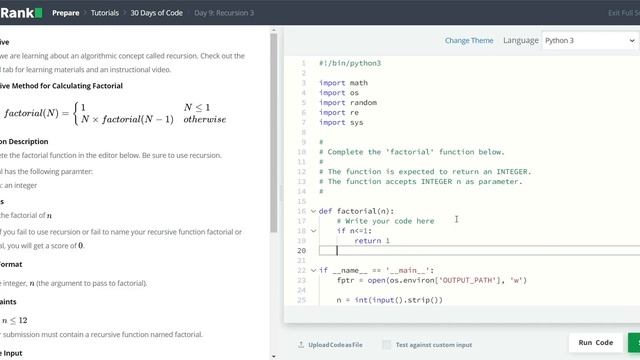Open 30 Days of Code breadcrumb
This screenshot has width=640, height=360.
[156, 13]
